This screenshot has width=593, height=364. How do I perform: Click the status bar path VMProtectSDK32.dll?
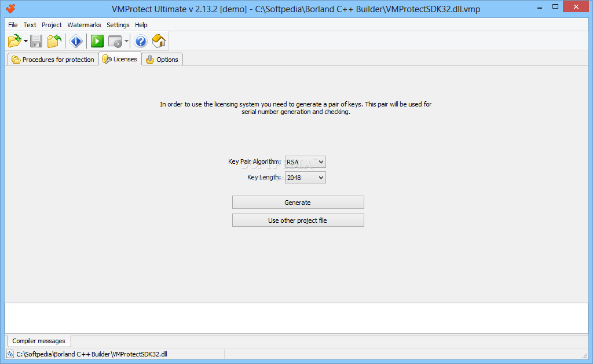91,354
